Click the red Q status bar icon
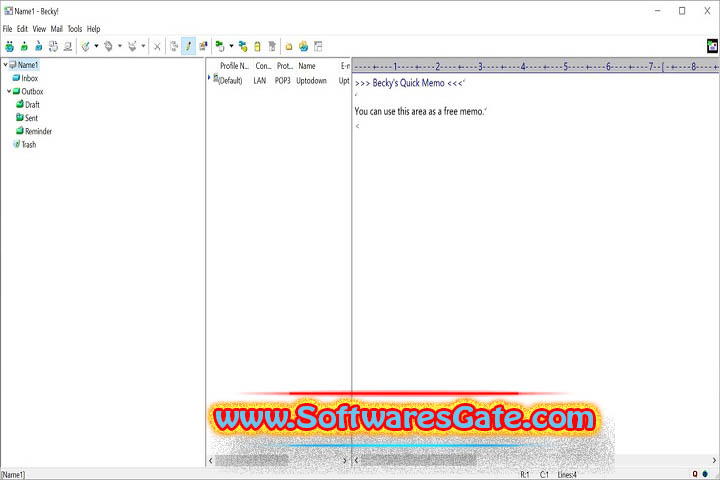 tap(695, 474)
